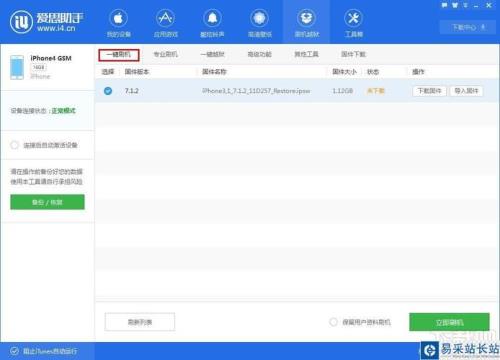The image size is (500, 360).
Task: Open 酷炫铃声 bell icon
Action: [212, 23]
